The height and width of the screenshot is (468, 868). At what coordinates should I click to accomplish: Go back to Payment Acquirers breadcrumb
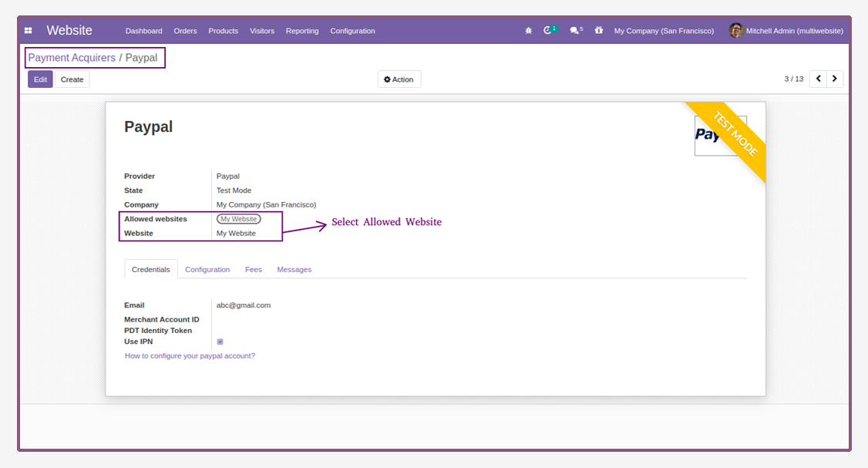tap(72, 58)
